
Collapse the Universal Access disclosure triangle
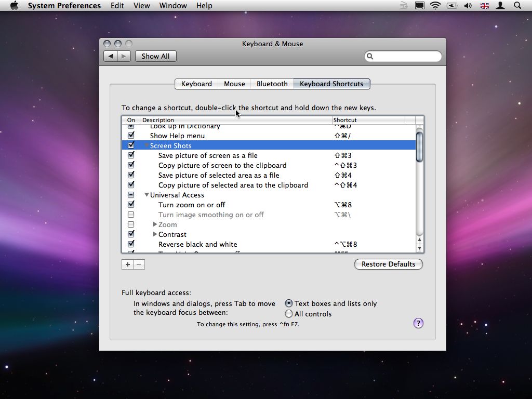click(147, 195)
